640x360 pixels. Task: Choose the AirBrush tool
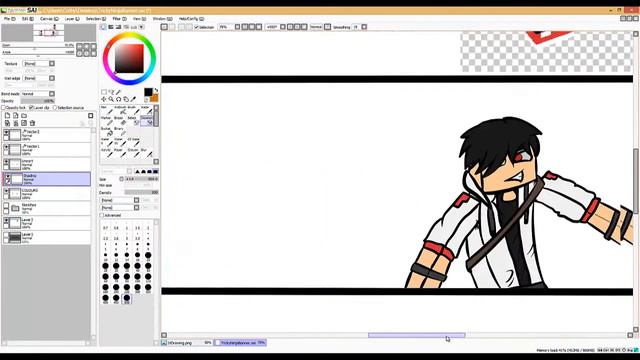point(120,110)
